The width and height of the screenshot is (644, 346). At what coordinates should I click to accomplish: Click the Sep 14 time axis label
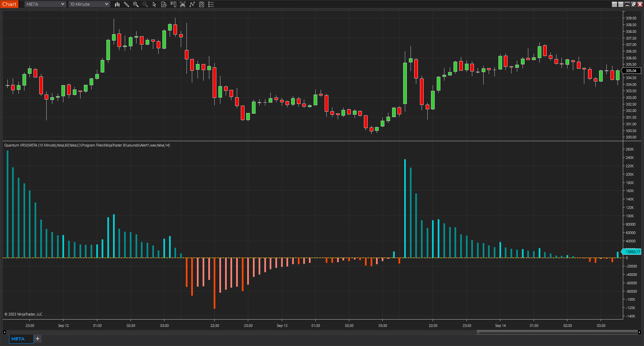tap(500, 326)
